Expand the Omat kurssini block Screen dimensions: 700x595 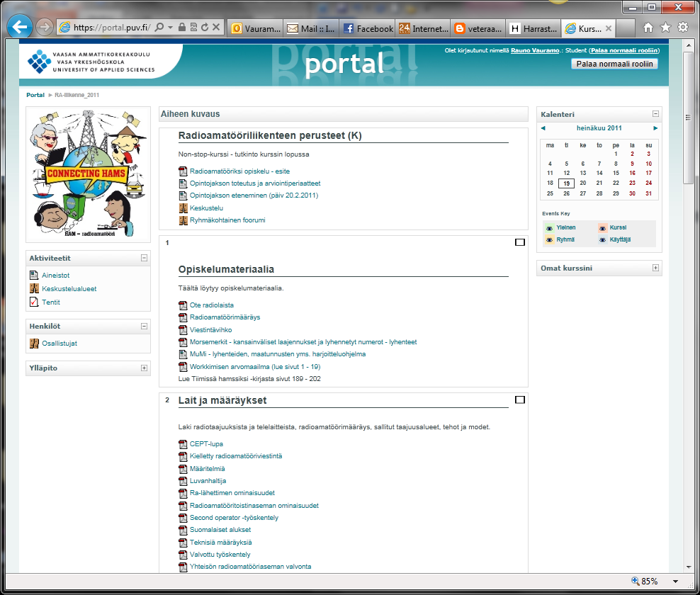[655, 268]
